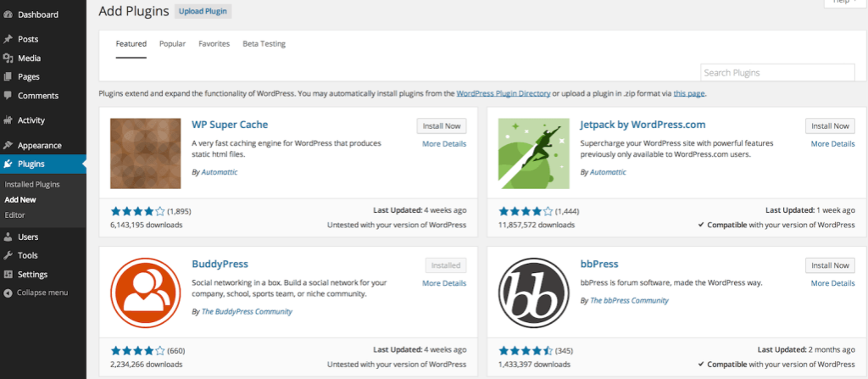Open Media menu item
868x379 pixels.
click(42, 59)
